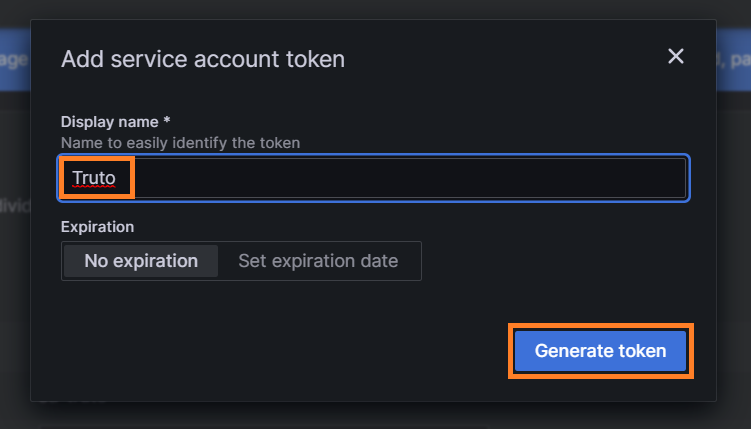Click the Display name input field
This screenshot has height=429, width=751.
pyautogui.click(x=400, y=179)
